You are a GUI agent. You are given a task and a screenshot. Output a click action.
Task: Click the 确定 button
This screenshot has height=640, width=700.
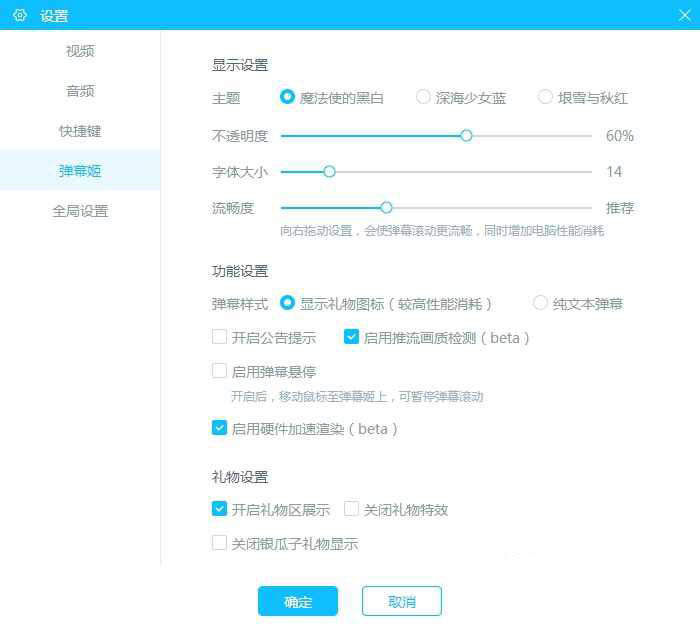coord(298,601)
